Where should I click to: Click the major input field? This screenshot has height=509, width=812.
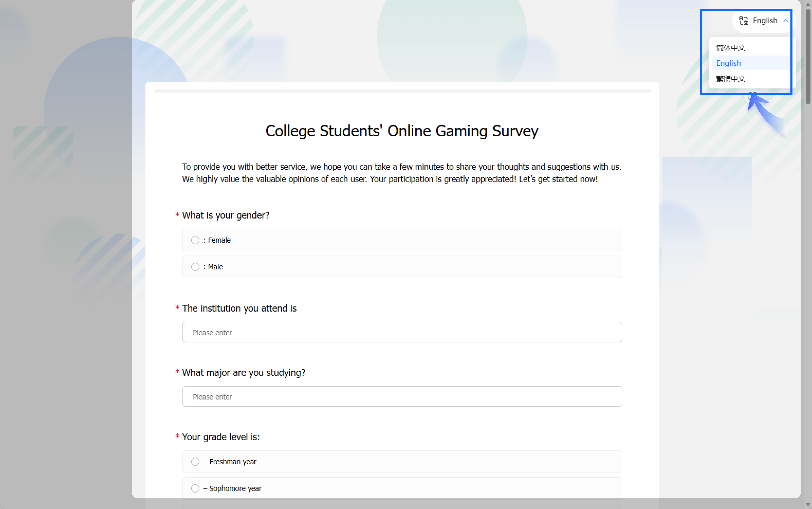(x=402, y=397)
